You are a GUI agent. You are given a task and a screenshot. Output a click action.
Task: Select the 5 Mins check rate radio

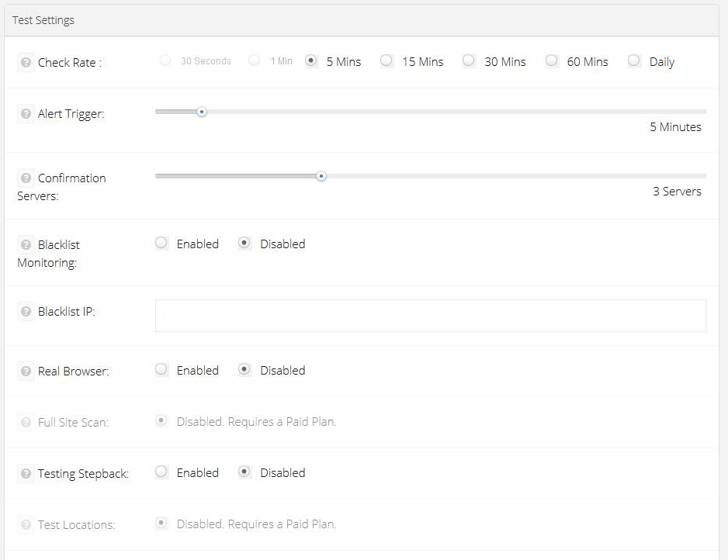pos(311,60)
